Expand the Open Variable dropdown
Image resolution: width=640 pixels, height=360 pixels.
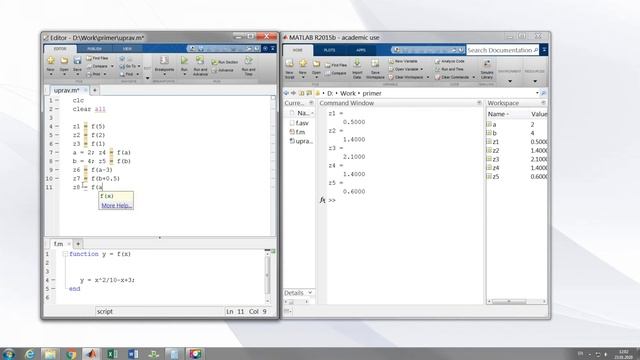point(422,69)
